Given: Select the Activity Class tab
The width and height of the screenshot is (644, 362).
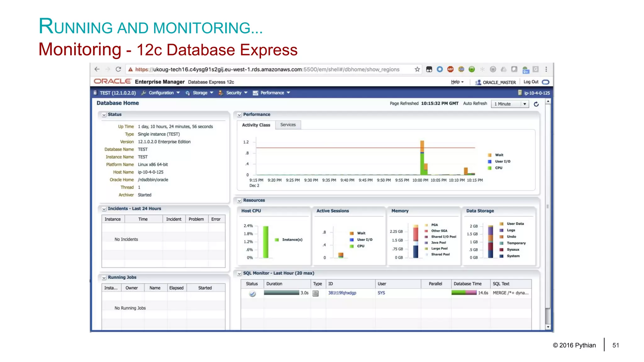Looking at the screenshot, I should (256, 125).
